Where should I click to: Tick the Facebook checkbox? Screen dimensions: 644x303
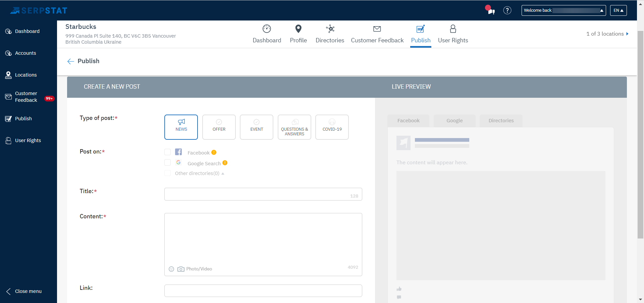(x=167, y=152)
